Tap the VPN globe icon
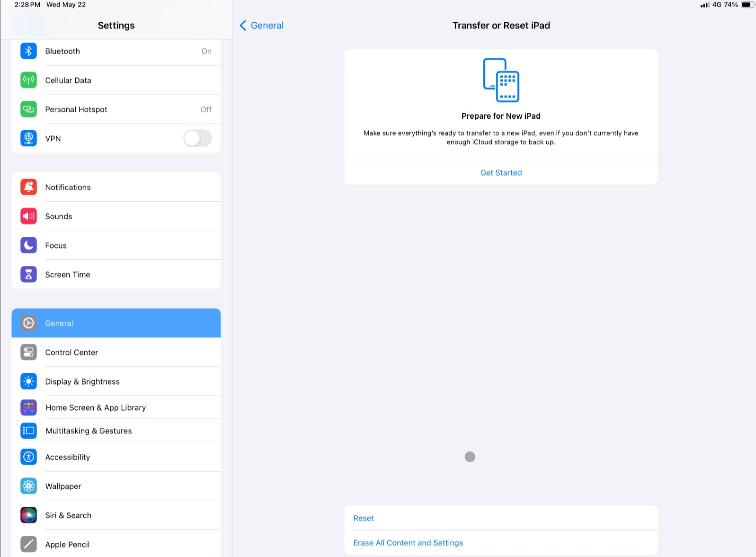Image resolution: width=756 pixels, height=557 pixels. click(28, 138)
